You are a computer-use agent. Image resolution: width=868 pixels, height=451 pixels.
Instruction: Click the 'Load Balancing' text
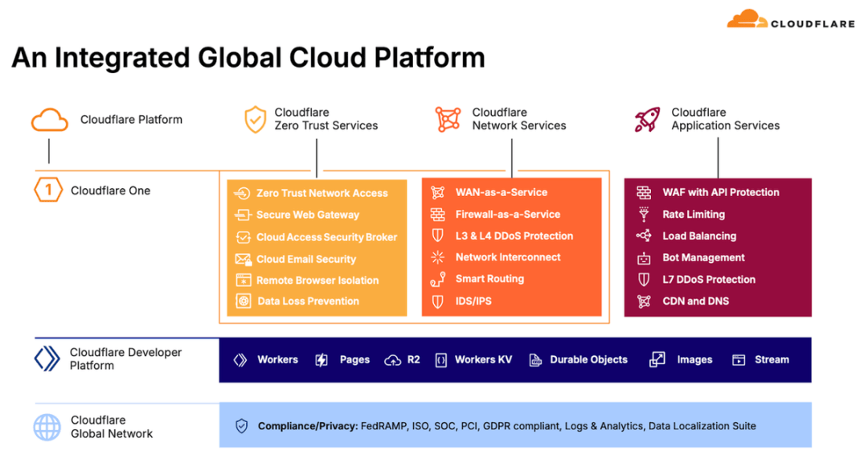pyautogui.click(x=700, y=236)
